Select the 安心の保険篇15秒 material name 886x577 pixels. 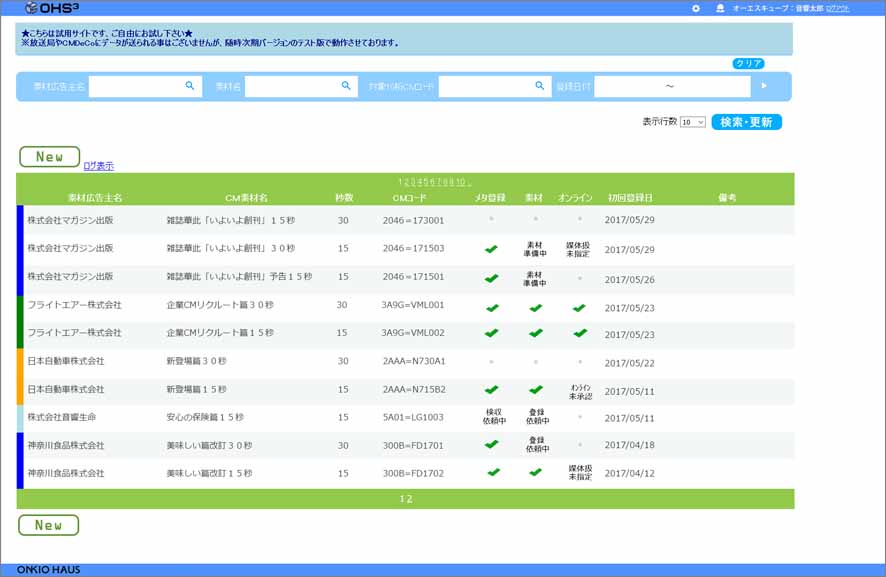(205, 417)
